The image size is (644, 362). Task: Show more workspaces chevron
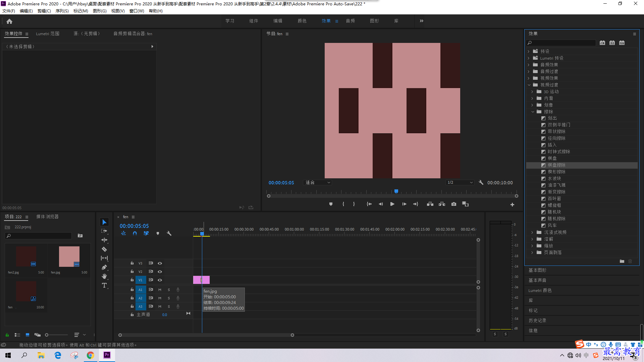coord(421,21)
